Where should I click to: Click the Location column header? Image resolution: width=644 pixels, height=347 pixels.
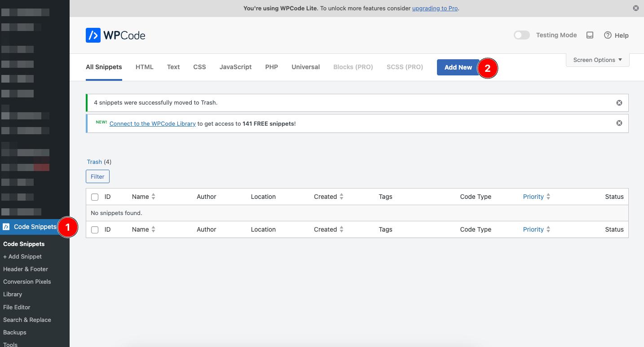point(263,197)
